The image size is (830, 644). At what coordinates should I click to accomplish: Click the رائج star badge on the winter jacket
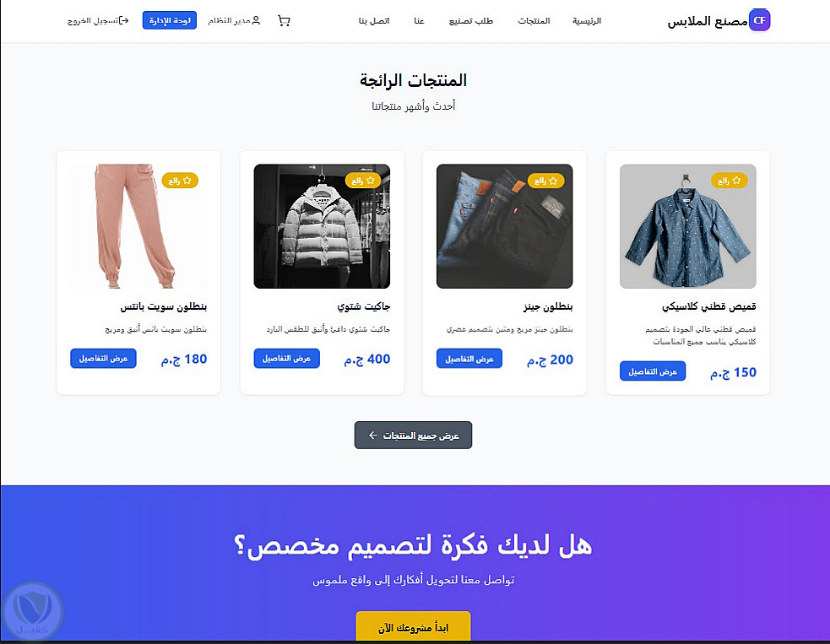363,181
